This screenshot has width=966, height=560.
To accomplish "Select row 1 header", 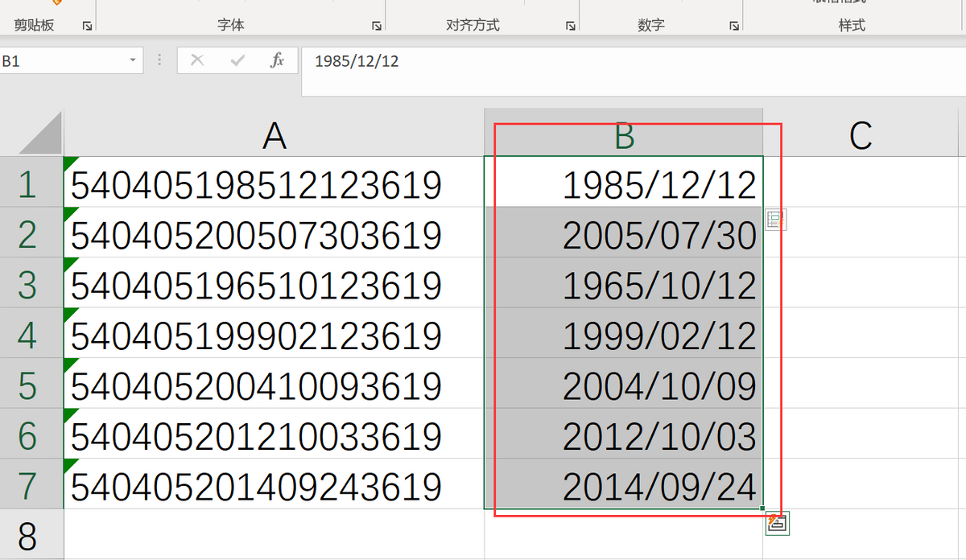I will click(31, 182).
